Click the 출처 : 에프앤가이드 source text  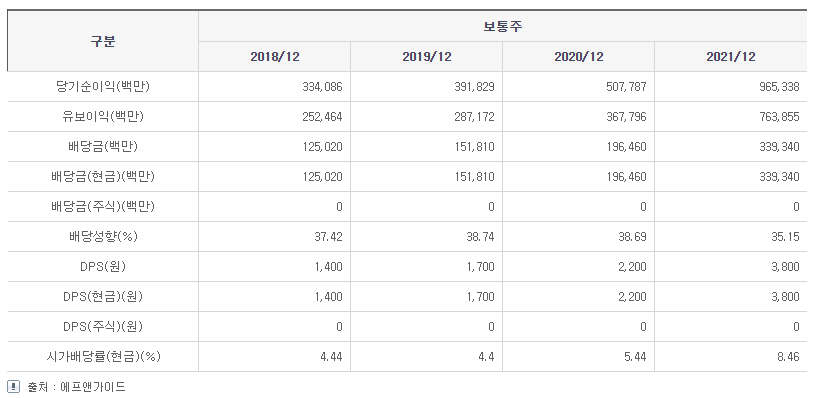[76, 387]
